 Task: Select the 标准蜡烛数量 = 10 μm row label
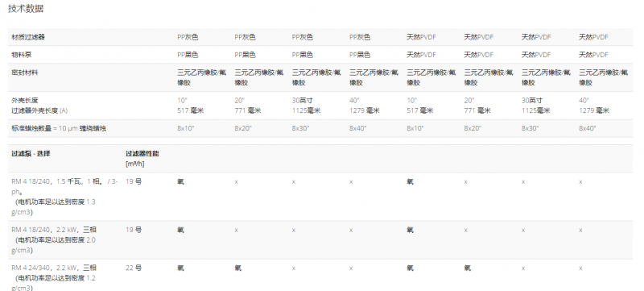coord(59,128)
